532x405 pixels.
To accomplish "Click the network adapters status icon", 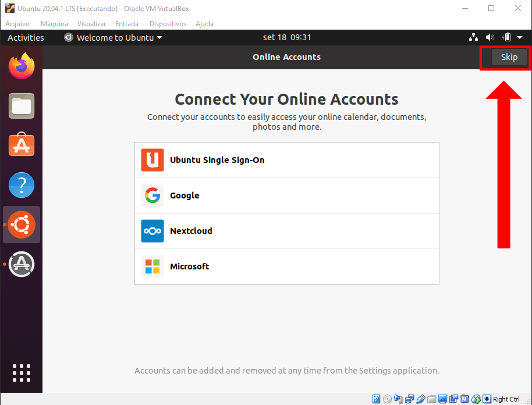I will pos(410,399).
